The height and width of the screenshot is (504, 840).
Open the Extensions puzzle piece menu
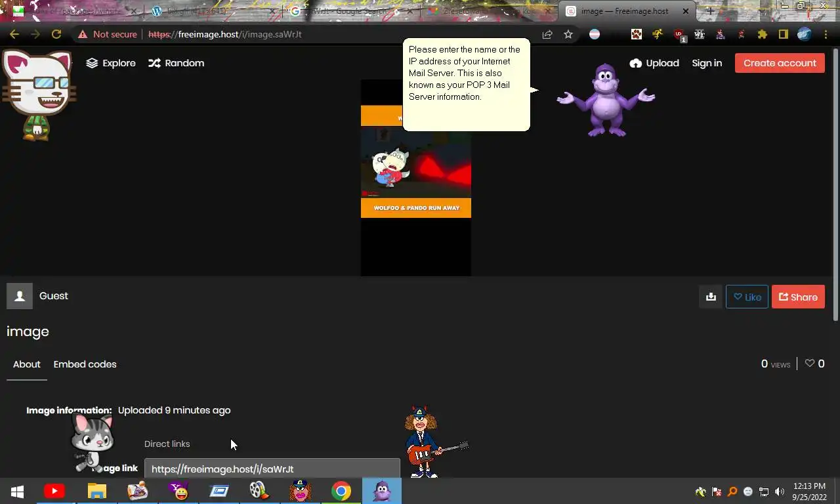pyautogui.click(x=762, y=34)
